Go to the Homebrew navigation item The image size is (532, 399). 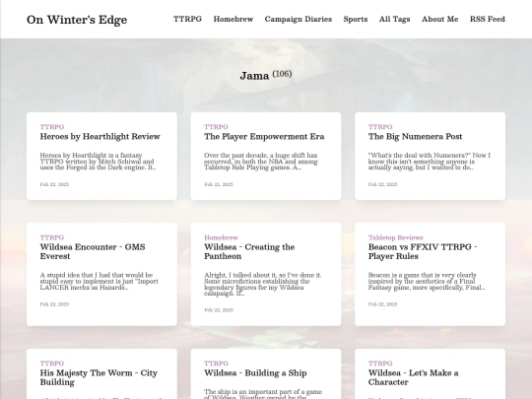[233, 19]
